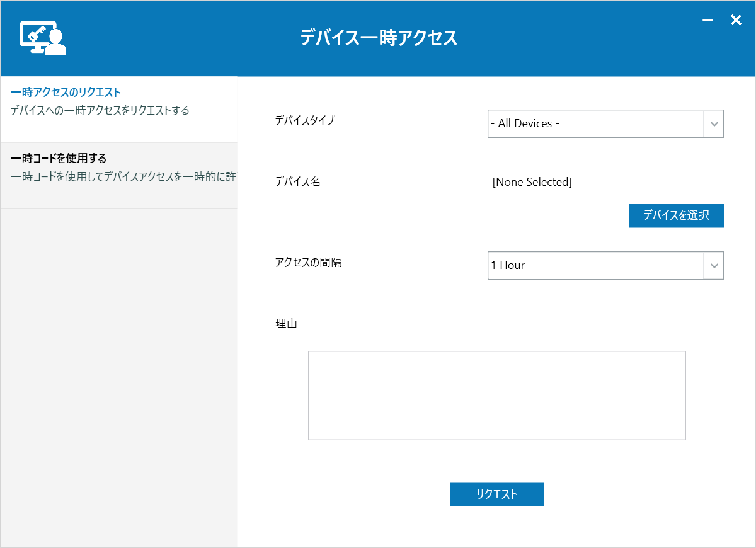The image size is (756, 548).
Task: Expand the アクセスの間隔 dropdown arrow
Action: click(714, 266)
